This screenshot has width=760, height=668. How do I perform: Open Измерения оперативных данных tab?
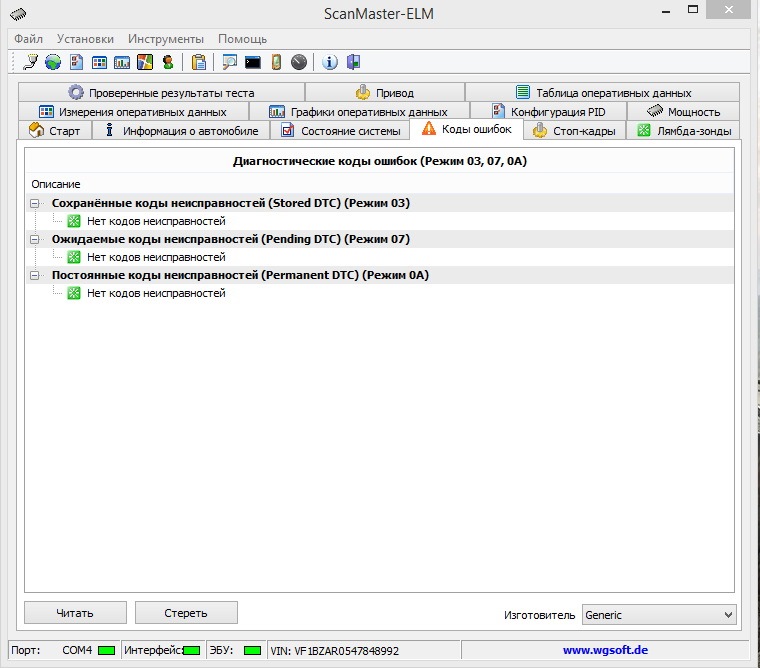(133, 111)
